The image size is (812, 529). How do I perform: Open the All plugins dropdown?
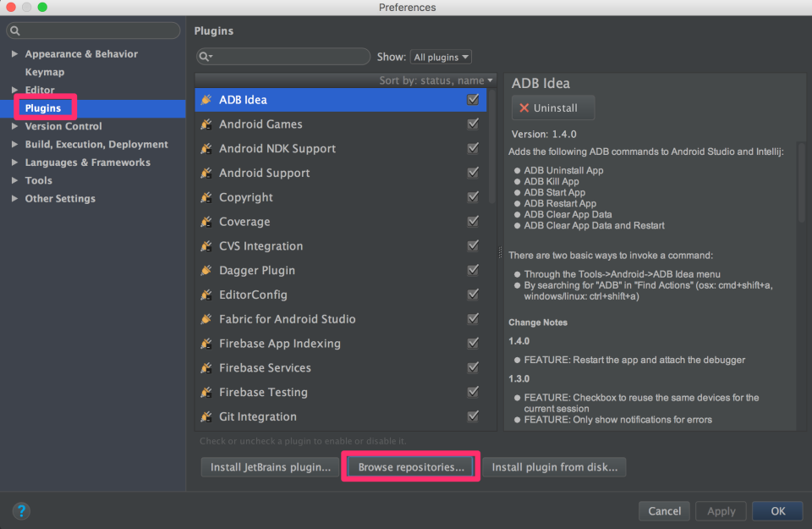(441, 57)
